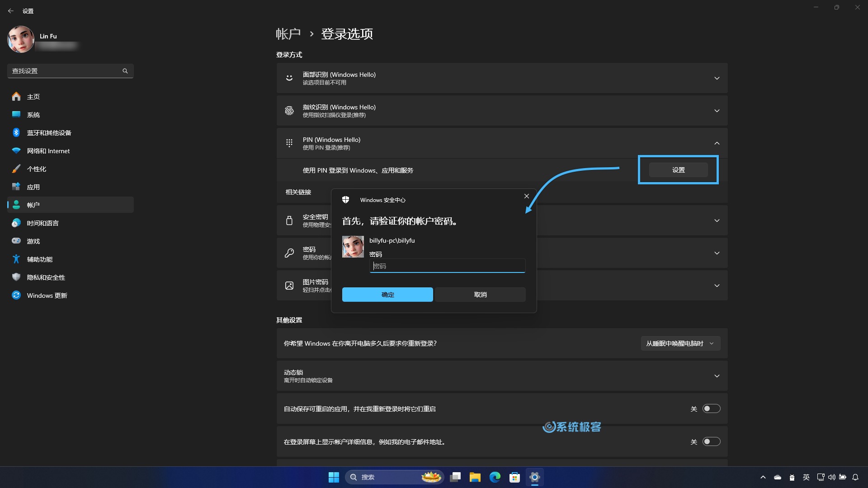This screenshot has height=488, width=868.
Task: Click the 相关链接 label
Action: tap(298, 192)
